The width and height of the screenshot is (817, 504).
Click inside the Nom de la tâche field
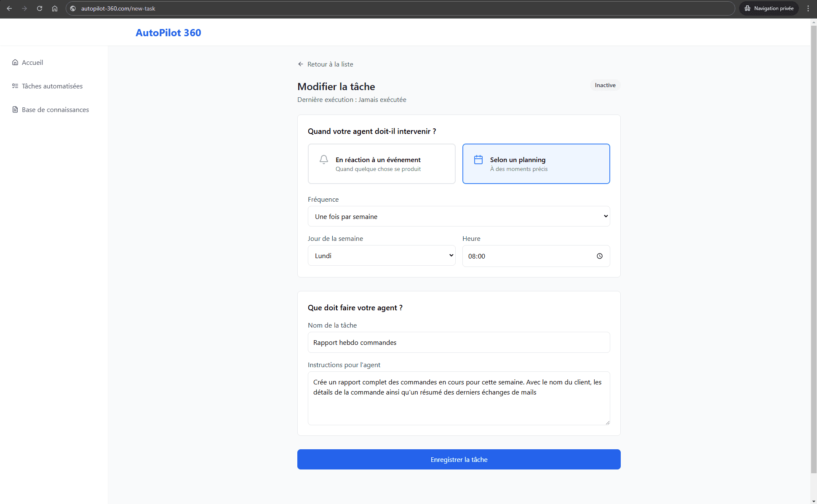coord(459,342)
